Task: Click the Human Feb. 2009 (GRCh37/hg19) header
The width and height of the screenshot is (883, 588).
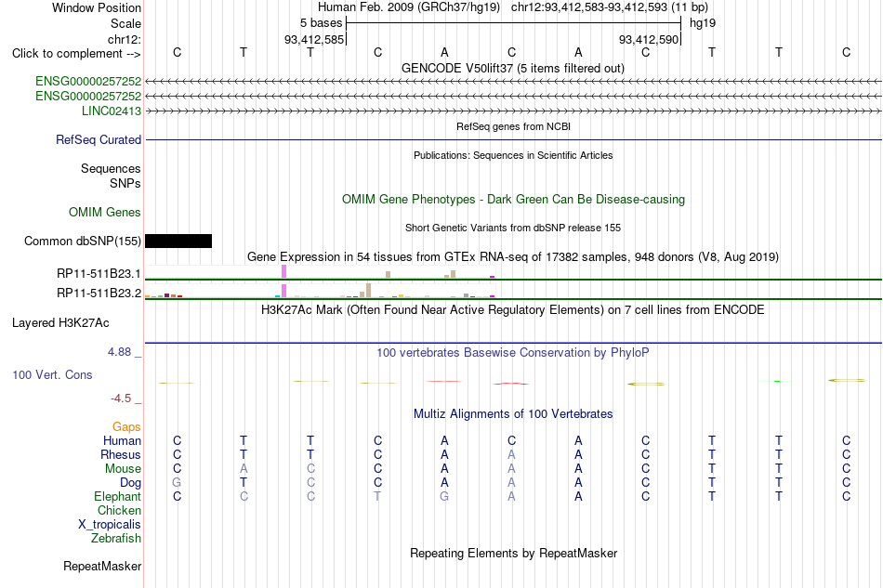Action: [409, 7]
